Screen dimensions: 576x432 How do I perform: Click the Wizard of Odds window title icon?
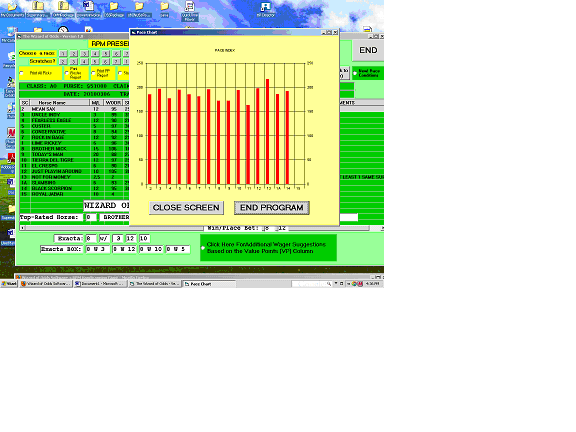19,36
